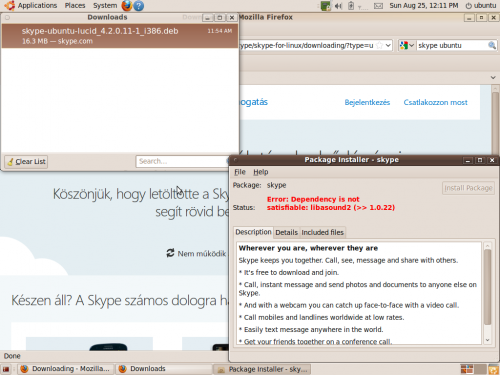
Task: Click the Install Package button
Action: (468, 188)
